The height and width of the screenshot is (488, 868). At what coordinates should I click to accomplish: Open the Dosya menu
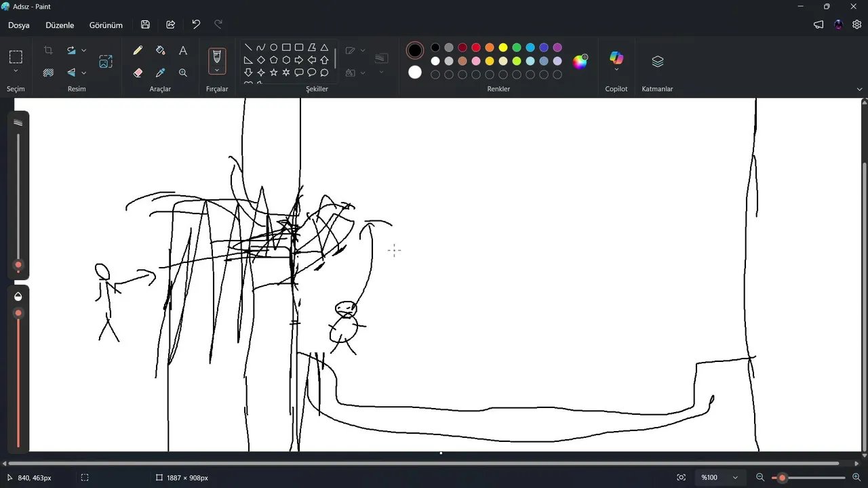click(x=19, y=25)
